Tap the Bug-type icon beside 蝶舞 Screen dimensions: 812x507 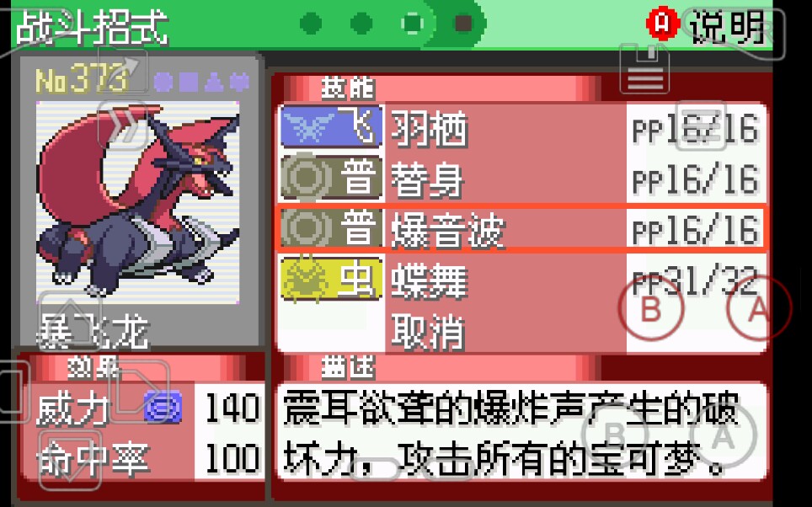point(331,279)
